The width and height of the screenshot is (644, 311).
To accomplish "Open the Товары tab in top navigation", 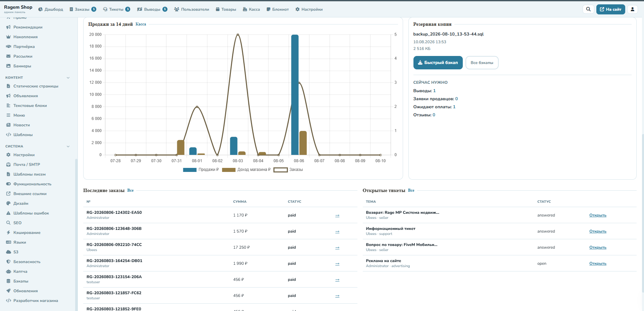I will click(226, 9).
